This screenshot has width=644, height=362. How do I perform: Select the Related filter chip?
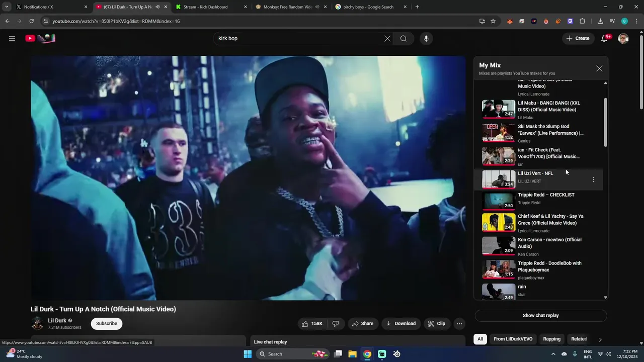click(579, 339)
